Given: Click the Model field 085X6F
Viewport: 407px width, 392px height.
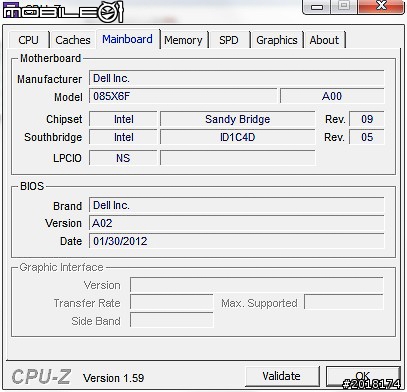Looking at the screenshot, I should (x=183, y=96).
